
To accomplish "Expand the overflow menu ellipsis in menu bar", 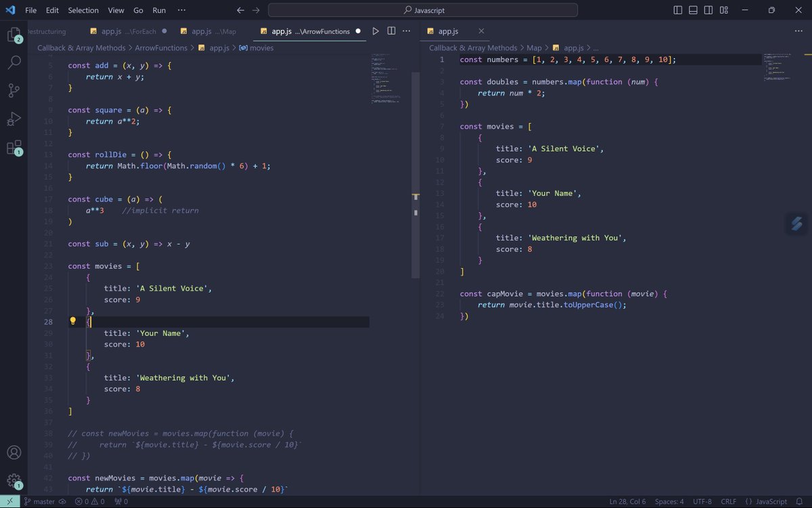I will pyautogui.click(x=181, y=10).
